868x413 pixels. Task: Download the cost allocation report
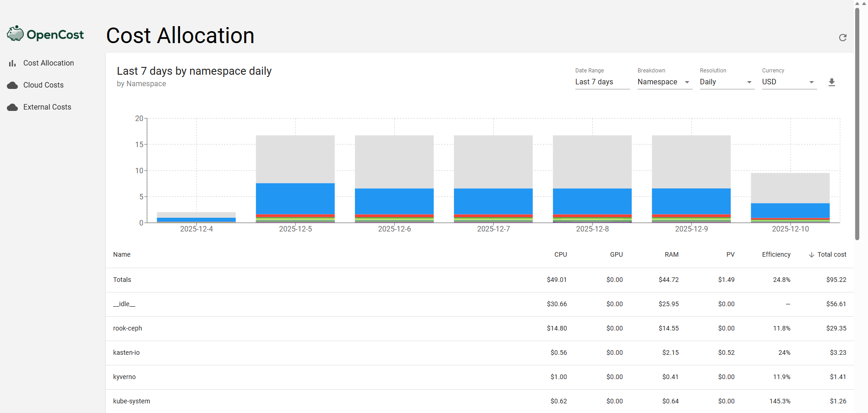pos(831,82)
